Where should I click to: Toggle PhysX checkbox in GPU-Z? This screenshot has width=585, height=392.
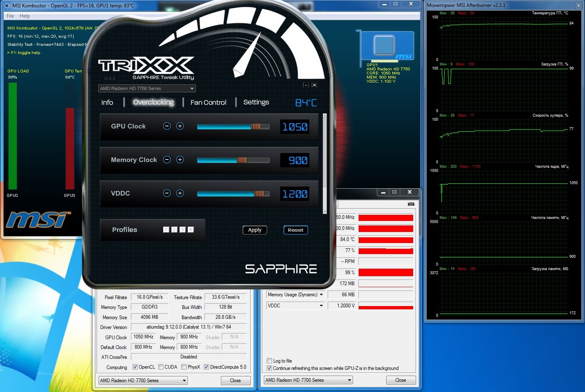pyautogui.click(x=184, y=367)
